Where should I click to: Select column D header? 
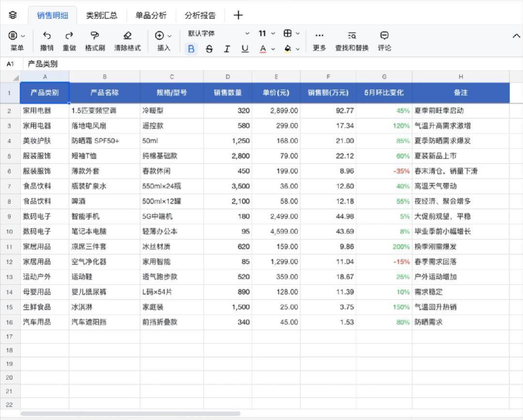(228, 76)
